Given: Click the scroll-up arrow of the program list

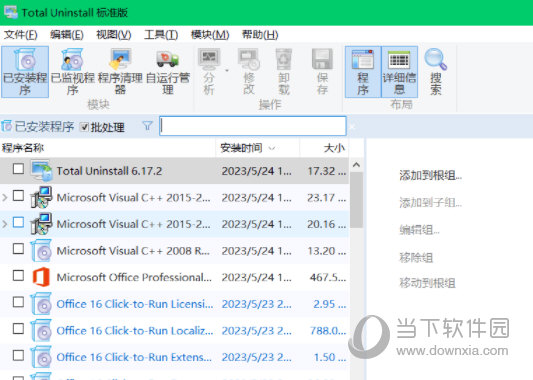Looking at the screenshot, I should tap(356, 165).
